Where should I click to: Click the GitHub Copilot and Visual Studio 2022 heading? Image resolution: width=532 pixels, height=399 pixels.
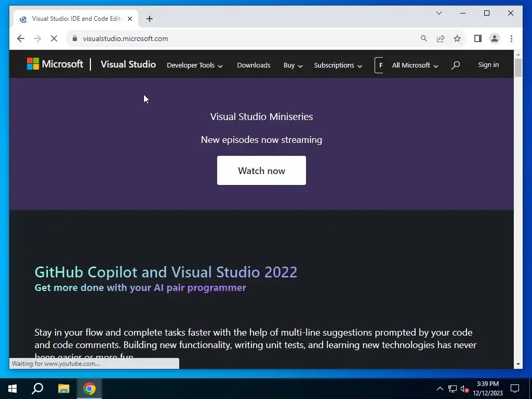pos(166,272)
